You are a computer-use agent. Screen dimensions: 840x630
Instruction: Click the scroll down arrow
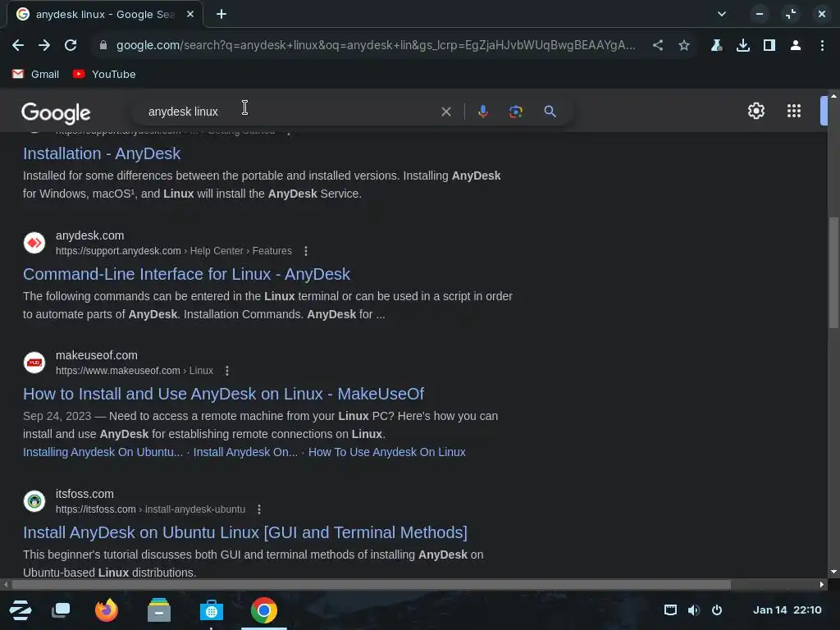click(833, 572)
